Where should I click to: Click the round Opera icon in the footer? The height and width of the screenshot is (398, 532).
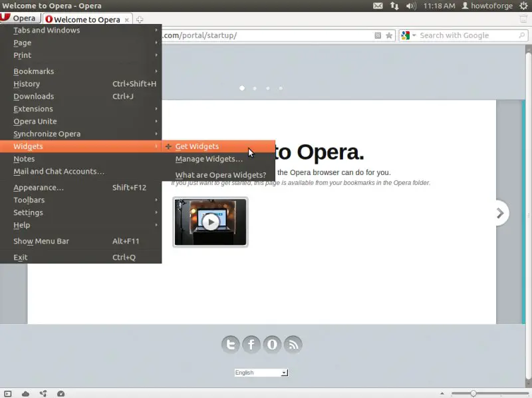coord(272,345)
